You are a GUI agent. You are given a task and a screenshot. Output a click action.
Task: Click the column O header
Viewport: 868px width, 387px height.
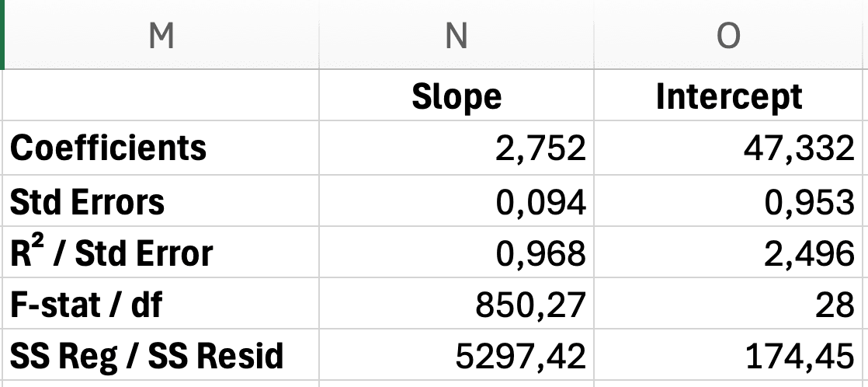pos(728,36)
